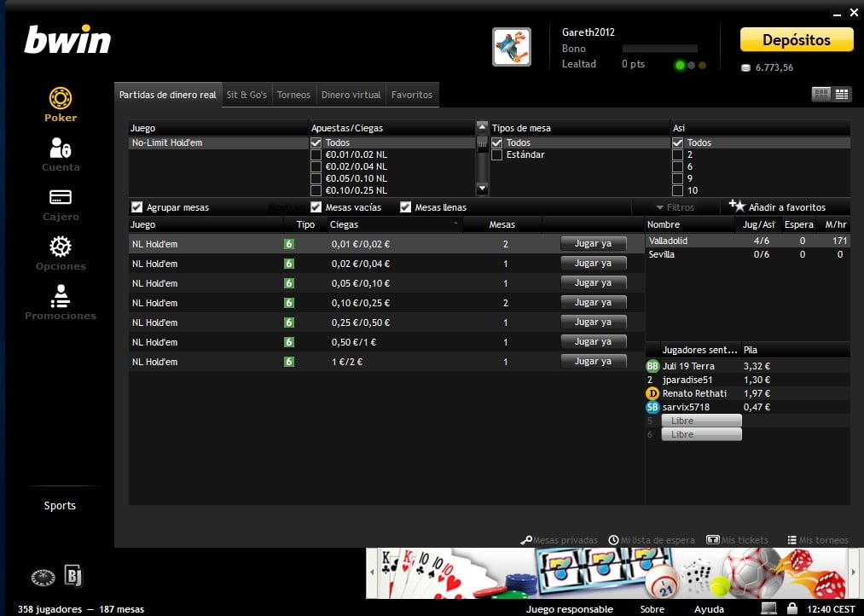Screen dimensions: 864x616
Task: Click the Gareth2012 avatar picture
Action: [x=512, y=47]
